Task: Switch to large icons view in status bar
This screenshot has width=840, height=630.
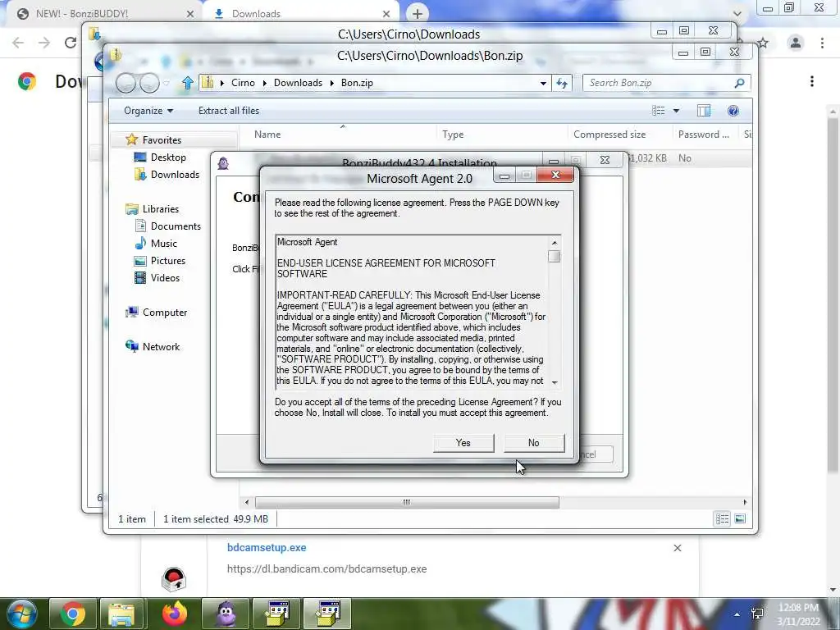Action: 740,518
